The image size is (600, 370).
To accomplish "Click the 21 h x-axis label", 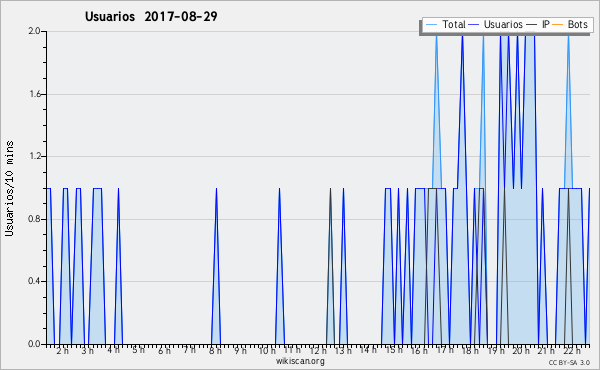I will click(x=546, y=351).
